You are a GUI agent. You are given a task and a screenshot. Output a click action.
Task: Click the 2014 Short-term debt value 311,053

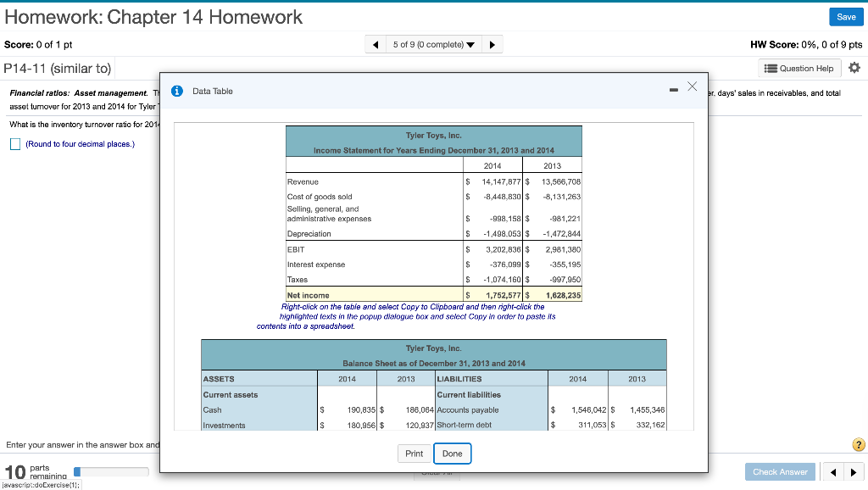click(x=593, y=426)
